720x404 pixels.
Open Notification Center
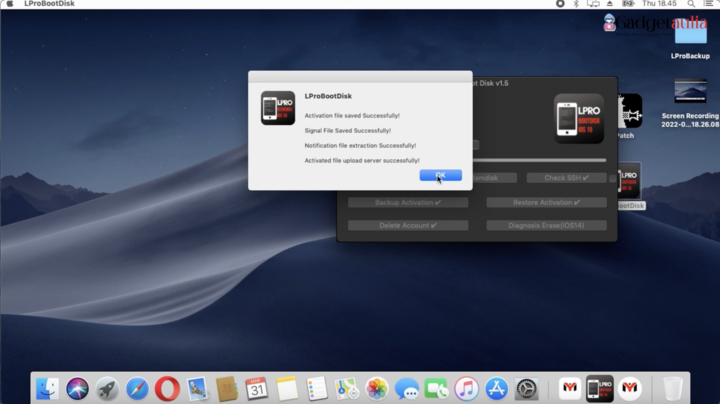(x=709, y=4)
